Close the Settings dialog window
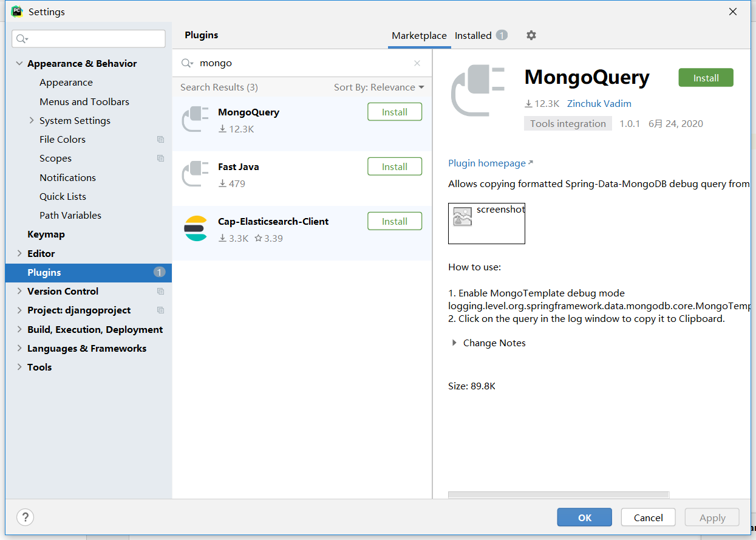The height and width of the screenshot is (540, 756). 734,12
